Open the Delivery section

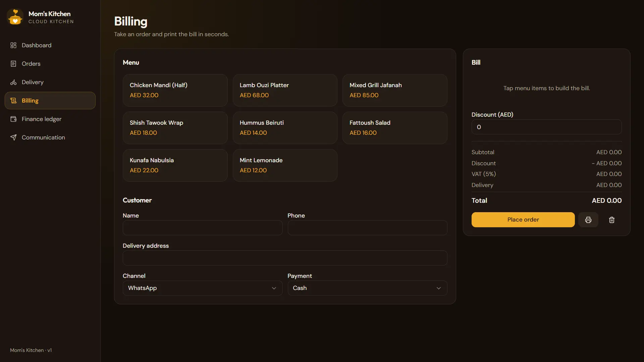tap(50, 82)
